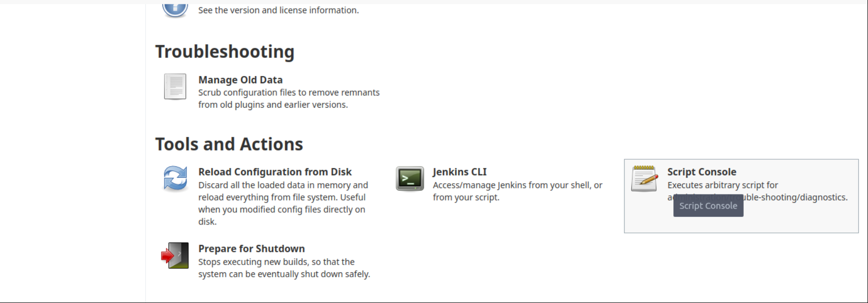
Task: Open the Manage Old Data link
Action: 241,80
